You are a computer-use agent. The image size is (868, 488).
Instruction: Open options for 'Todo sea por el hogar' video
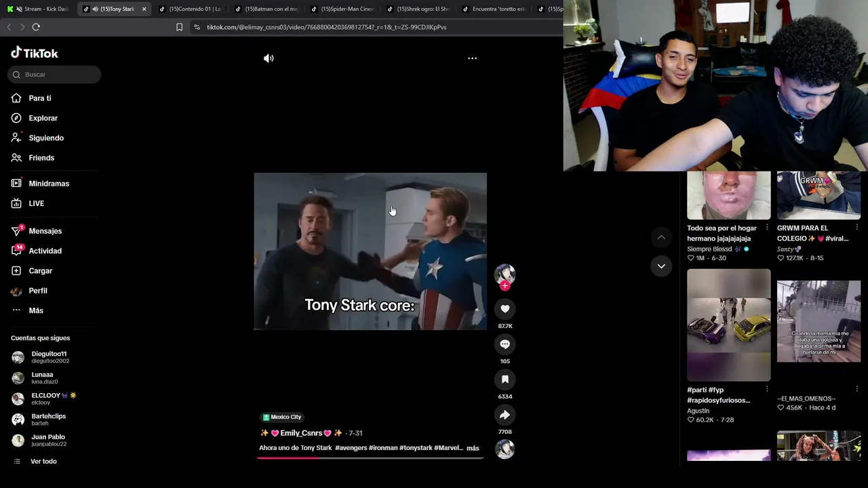click(x=767, y=228)
